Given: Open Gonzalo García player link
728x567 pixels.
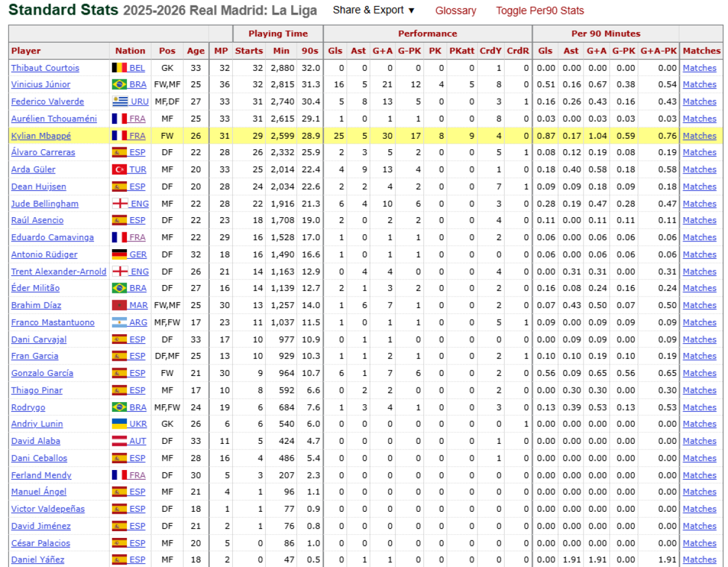Looking at the screenshot, I should 42,373.
